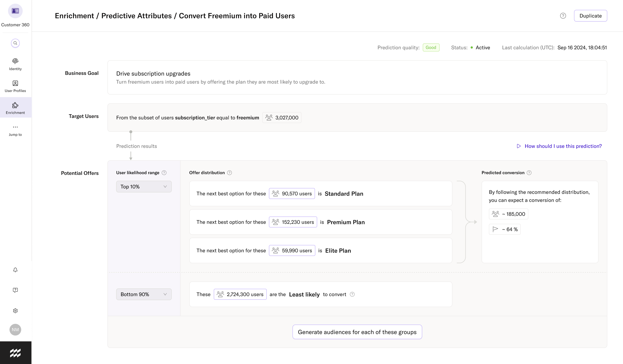Click the user avatar initials NM icon
The image size is (623, 364).
click(x=15, y=330)
